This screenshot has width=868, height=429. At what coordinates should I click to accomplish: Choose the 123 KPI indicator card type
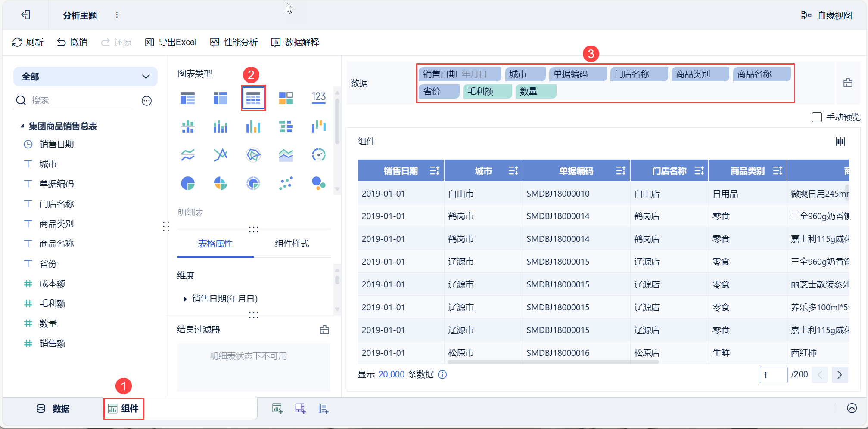click(319, 97)
